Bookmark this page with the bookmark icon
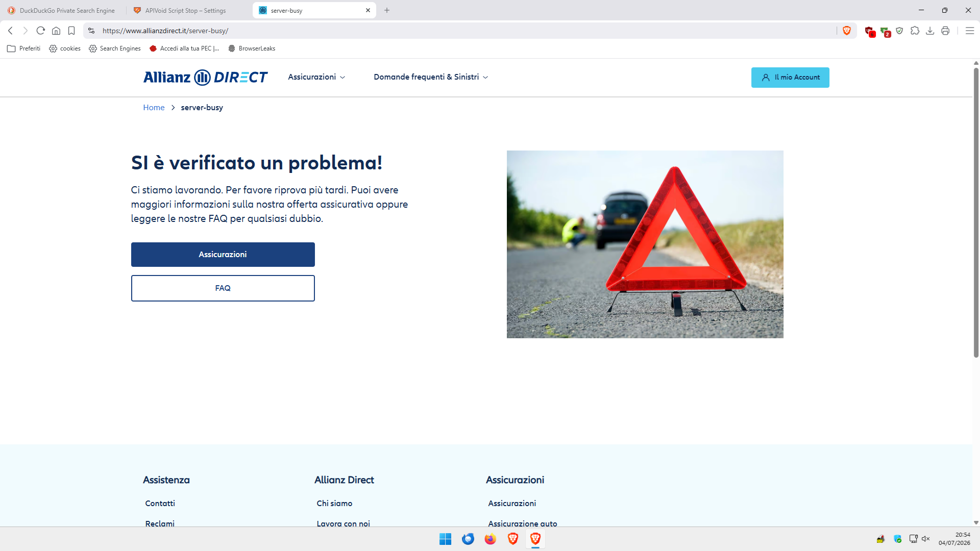Viewport: 980px width, 551px height. pos(71,31)
